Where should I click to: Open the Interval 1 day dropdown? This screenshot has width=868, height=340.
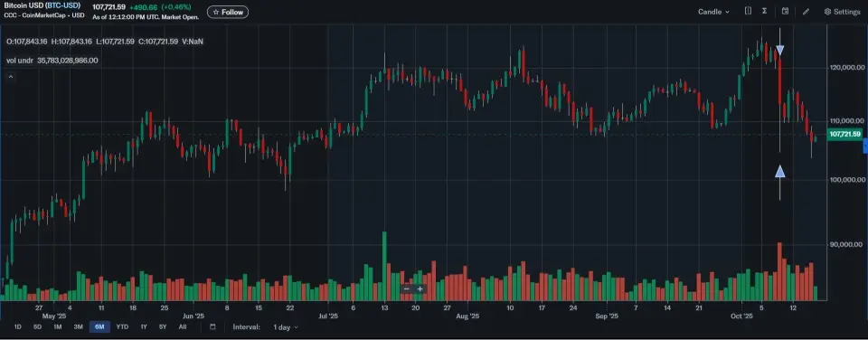(285, 327)
